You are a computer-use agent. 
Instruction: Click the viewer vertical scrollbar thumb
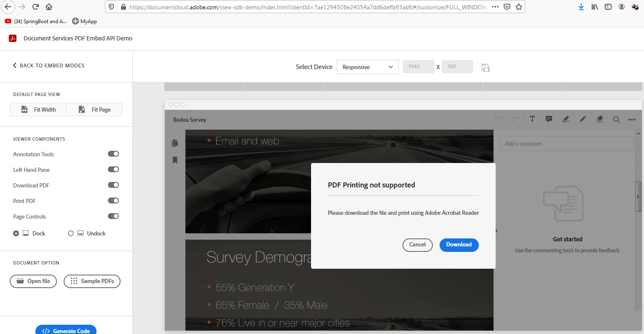(x=639, y=197)
